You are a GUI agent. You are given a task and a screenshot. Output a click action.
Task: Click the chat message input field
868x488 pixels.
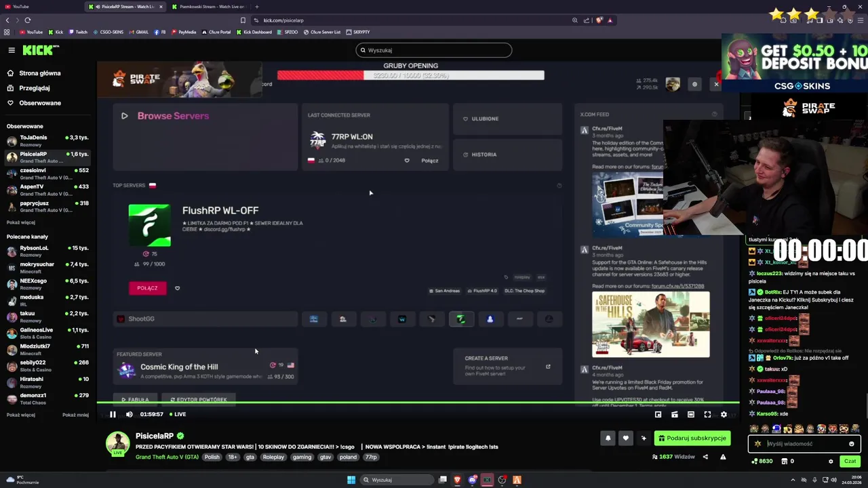804,444
